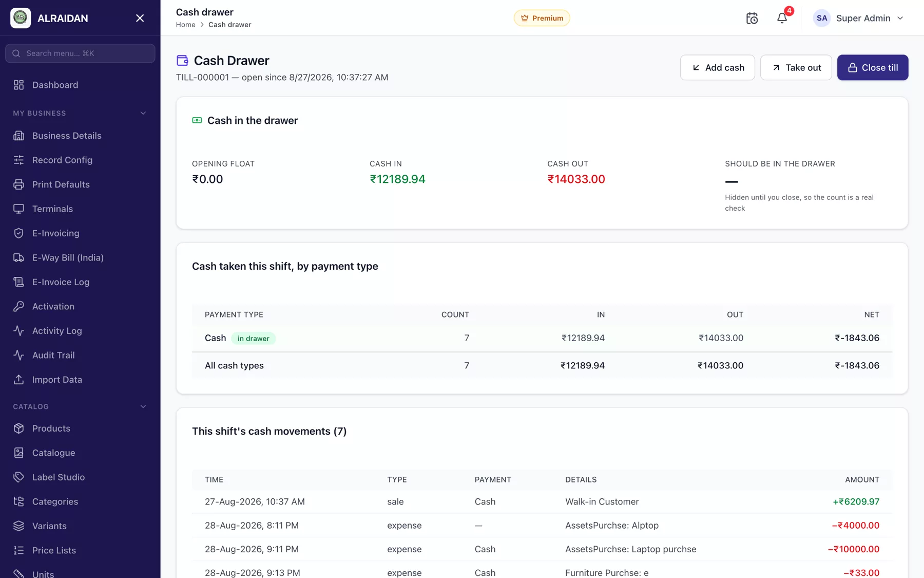924x578 pixels.
Task: Click the Close till button
Action: point(873,67)
